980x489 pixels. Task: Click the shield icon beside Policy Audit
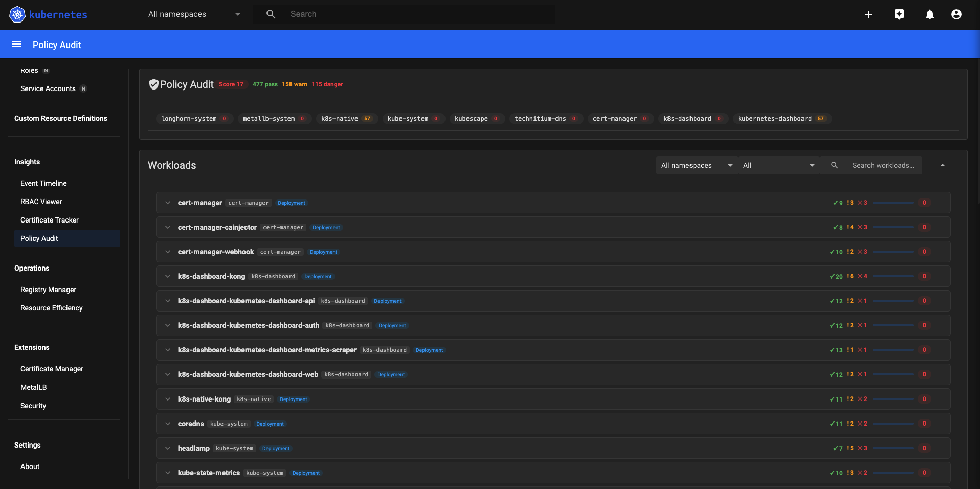click(x=153, y=84)
